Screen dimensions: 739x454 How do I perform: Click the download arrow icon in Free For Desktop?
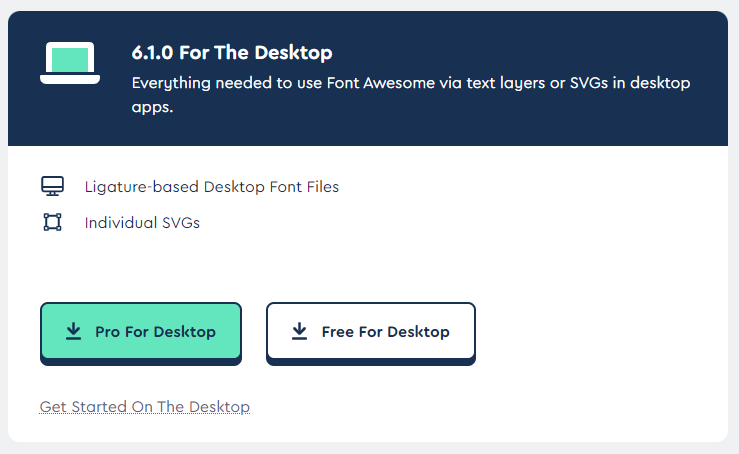pos(299,331)
